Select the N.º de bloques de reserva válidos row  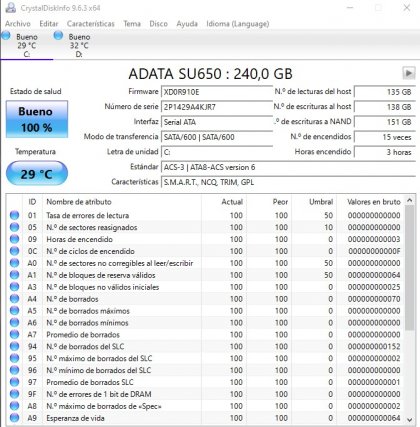[205, 275]
